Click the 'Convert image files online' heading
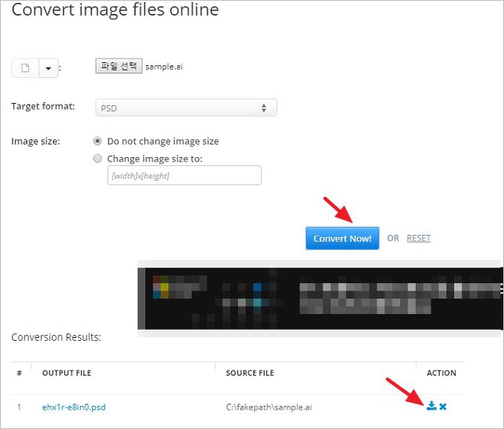The image size is (504, 429). tap(115, 10)
